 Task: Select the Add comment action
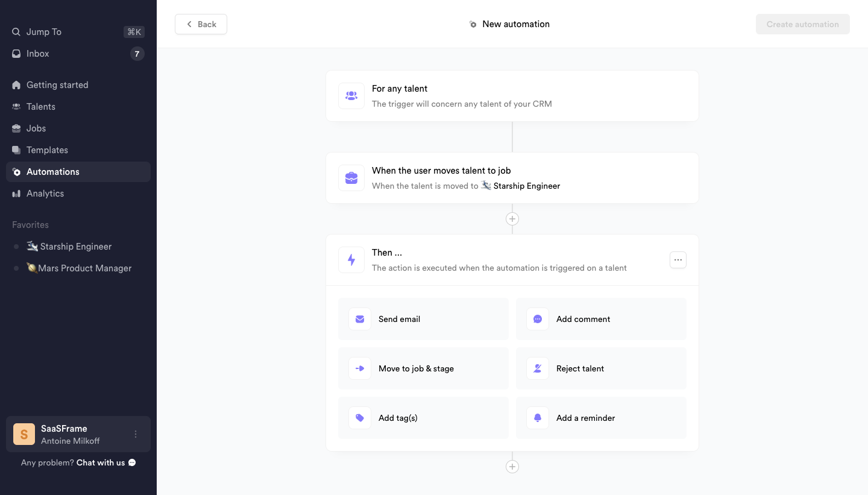(x=601, y=319)
